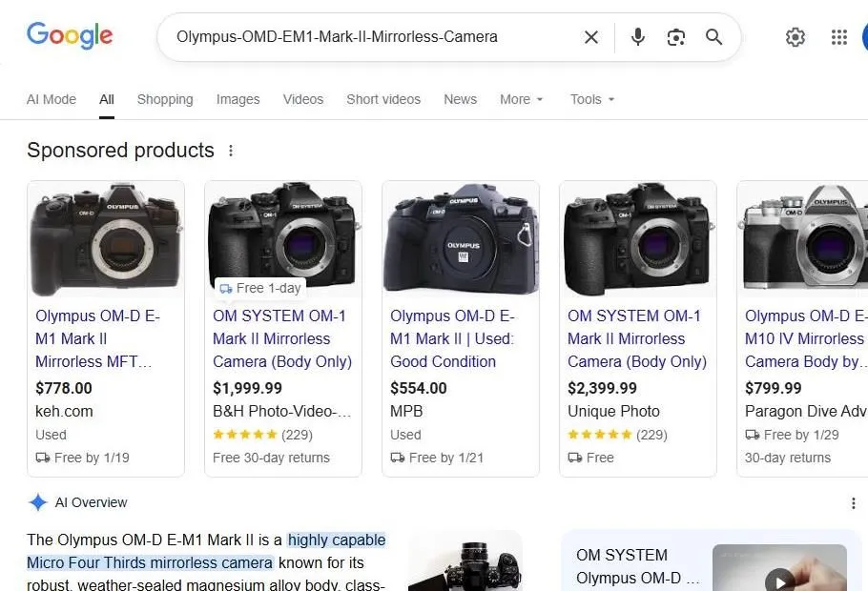The image size is (868, 591).
Task: Open the Videos tab
Action: 303,99
